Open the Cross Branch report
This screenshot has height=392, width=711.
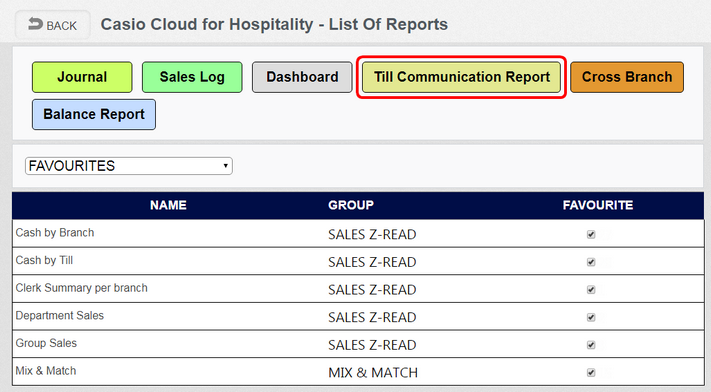coord(627,77)
